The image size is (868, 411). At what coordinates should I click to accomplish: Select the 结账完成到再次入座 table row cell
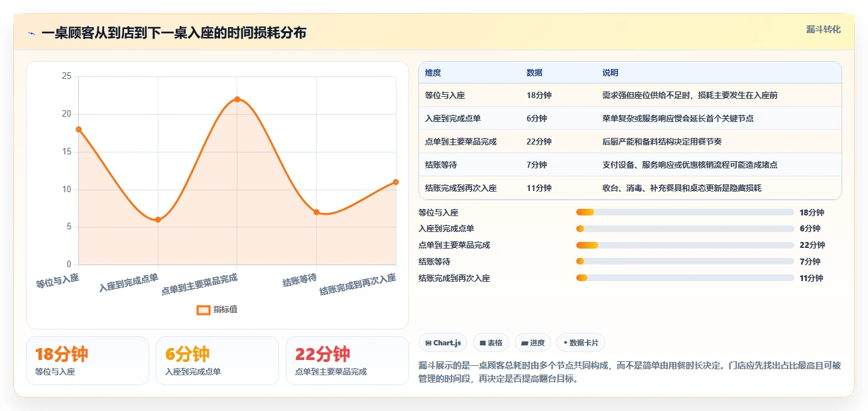[461, 188]
